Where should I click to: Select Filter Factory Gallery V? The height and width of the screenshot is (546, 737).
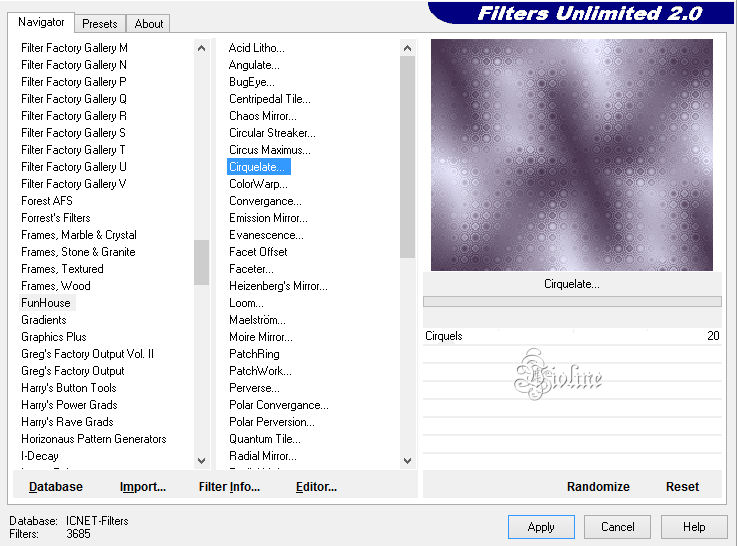pos(73,184)
